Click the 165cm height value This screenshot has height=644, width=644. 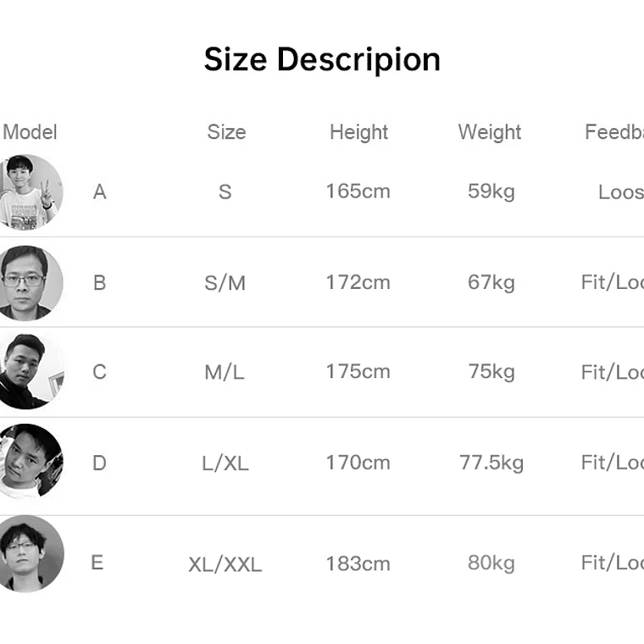[358, 192]
